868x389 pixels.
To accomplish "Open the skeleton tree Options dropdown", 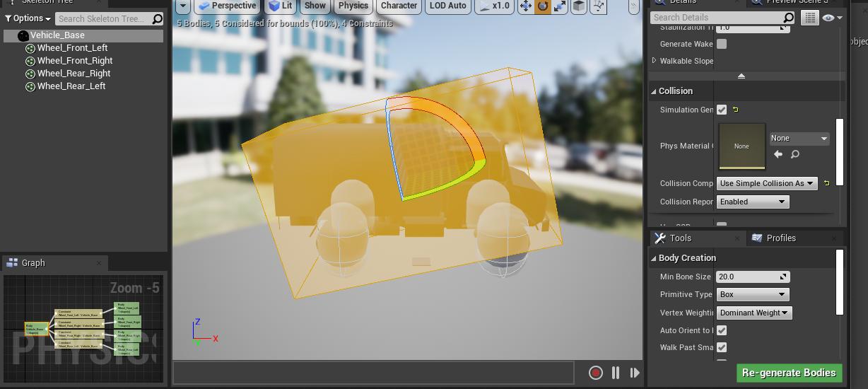I will 28,18.
